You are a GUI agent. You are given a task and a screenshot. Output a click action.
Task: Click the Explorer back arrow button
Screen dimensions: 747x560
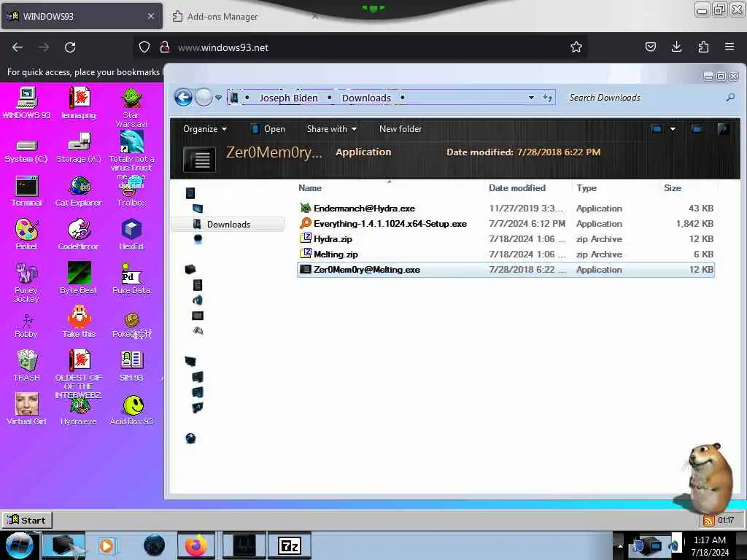point(183,98)
